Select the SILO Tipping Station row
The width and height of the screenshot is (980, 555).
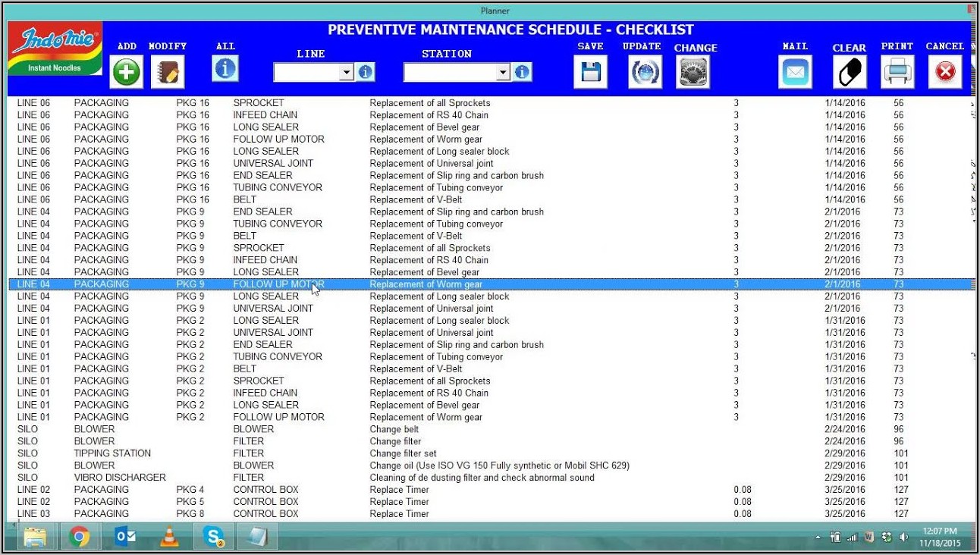(303, 453)
